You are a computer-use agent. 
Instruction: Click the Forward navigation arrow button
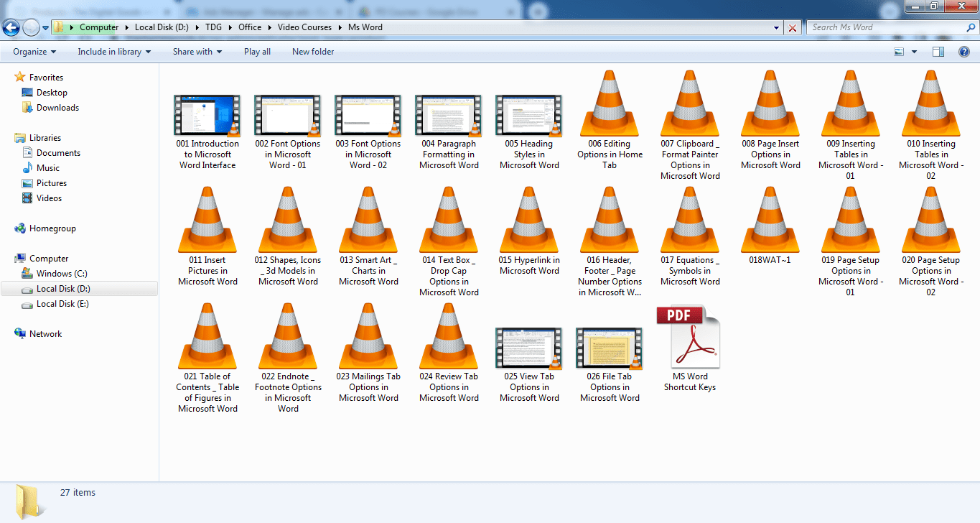pyautogui.click(x=31, y=28)
